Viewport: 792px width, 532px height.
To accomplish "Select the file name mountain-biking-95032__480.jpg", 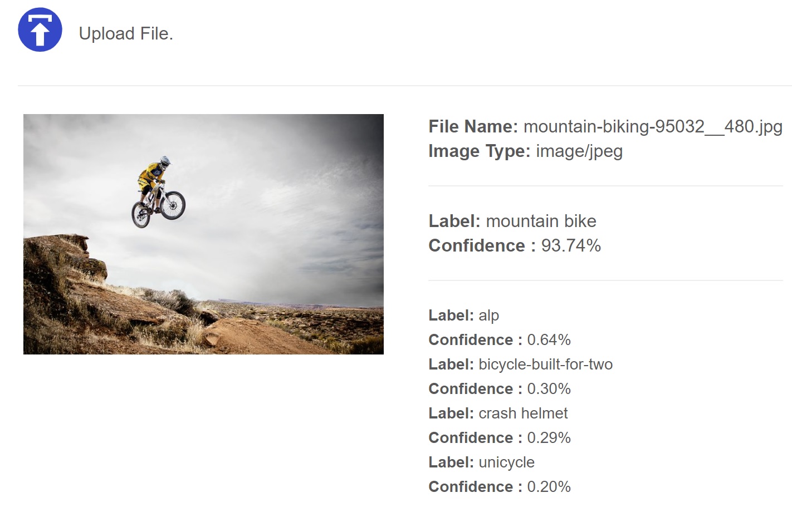I will tap(653, 127).
